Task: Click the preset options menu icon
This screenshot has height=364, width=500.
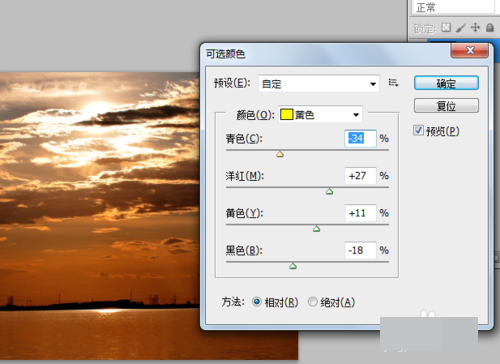Action: 393,83
